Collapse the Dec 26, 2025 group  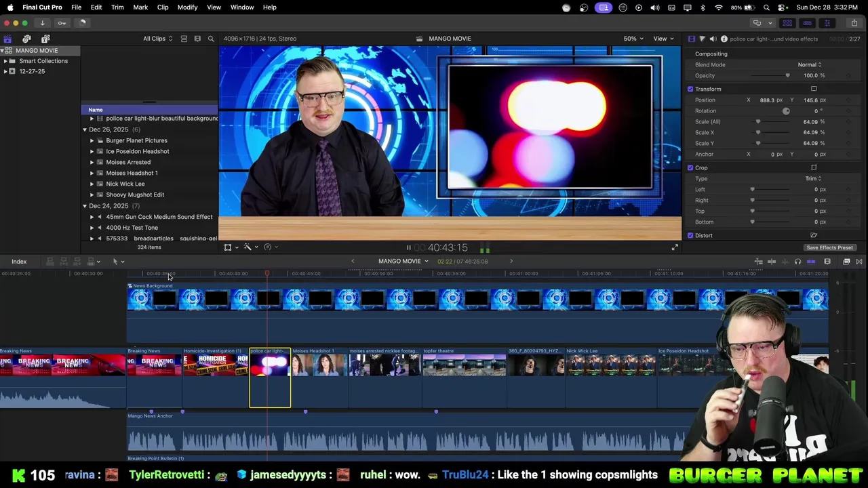pyautogui.click(x=85, y=129)
